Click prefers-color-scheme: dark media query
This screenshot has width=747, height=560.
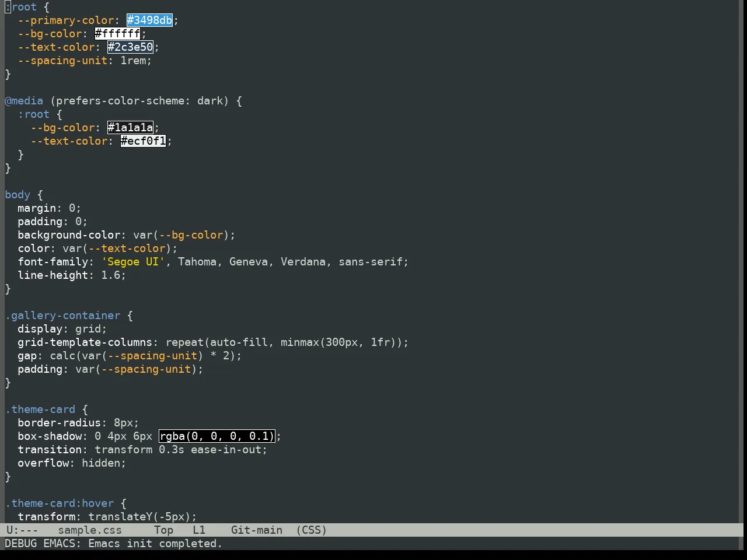click(x=139, y=101)
